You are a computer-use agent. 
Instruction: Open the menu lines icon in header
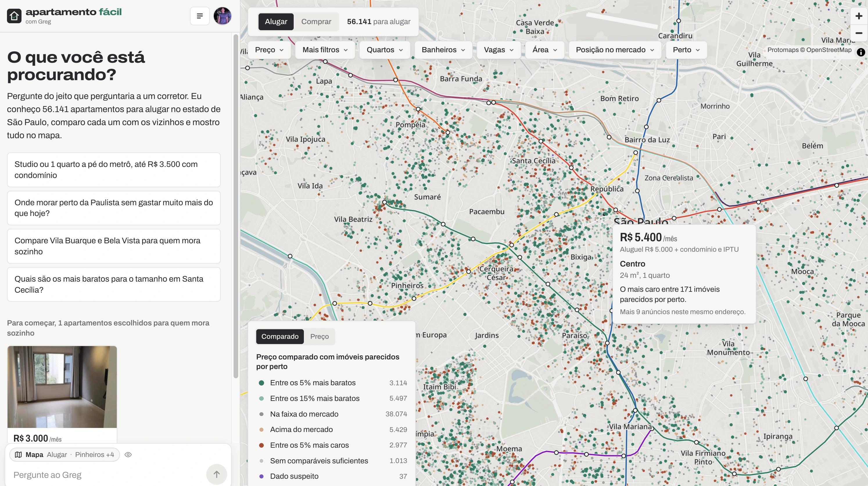pos(200,16)
